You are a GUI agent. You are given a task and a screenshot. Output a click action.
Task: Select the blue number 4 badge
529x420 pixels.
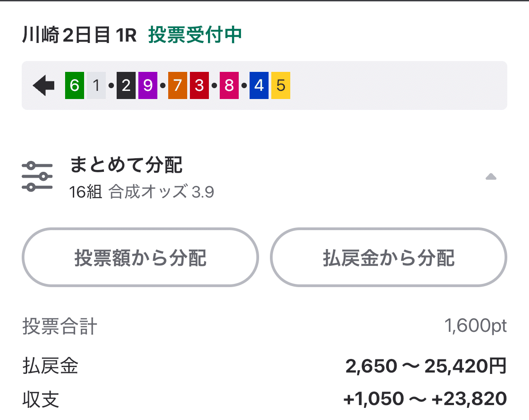[258, 85]
